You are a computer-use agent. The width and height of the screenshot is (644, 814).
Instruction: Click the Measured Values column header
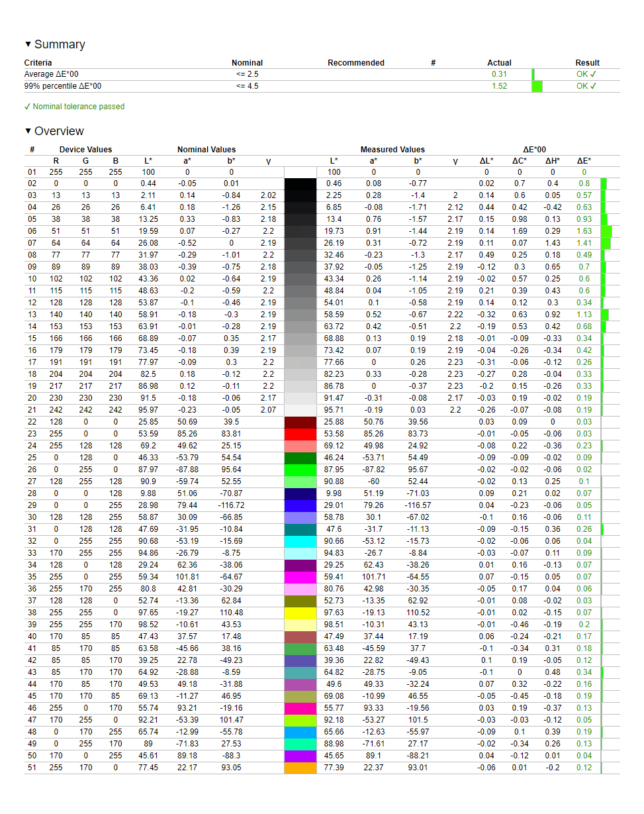pos(392,150)
